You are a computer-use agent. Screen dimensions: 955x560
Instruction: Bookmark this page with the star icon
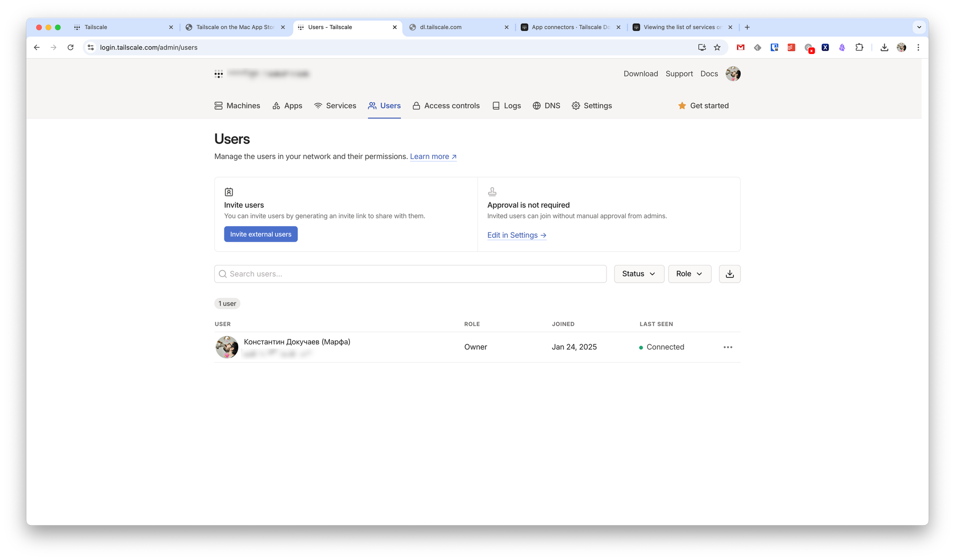pyautogui.click(x=717, y=47)
